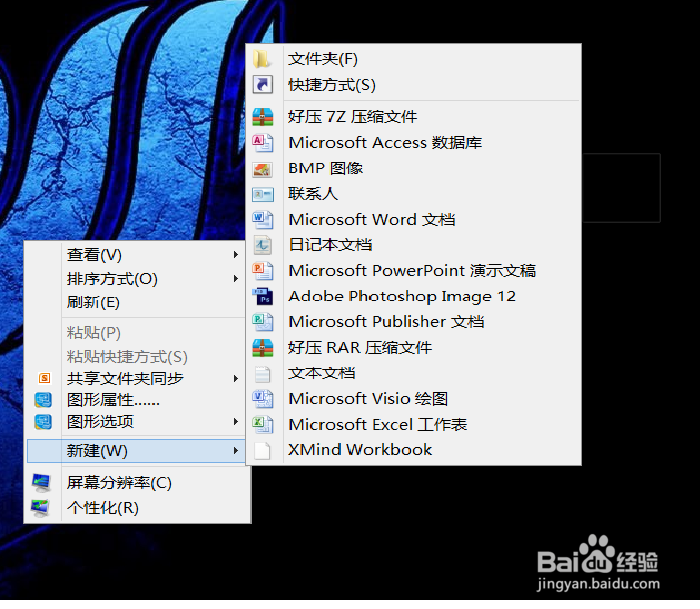The height and width of the screenshot is (609, 700).
Task: Click the Adobe Photoshop Image icon
Action: pyautogui.click(x=262, y=296)
